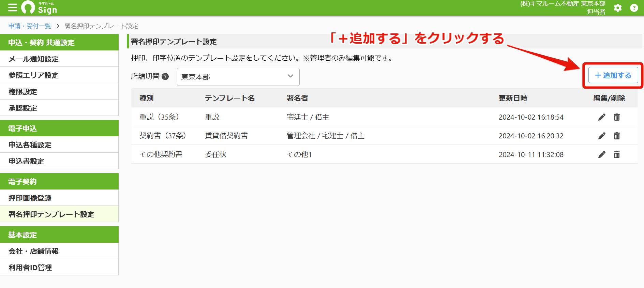Click the Sign logo

coord(39,7)
